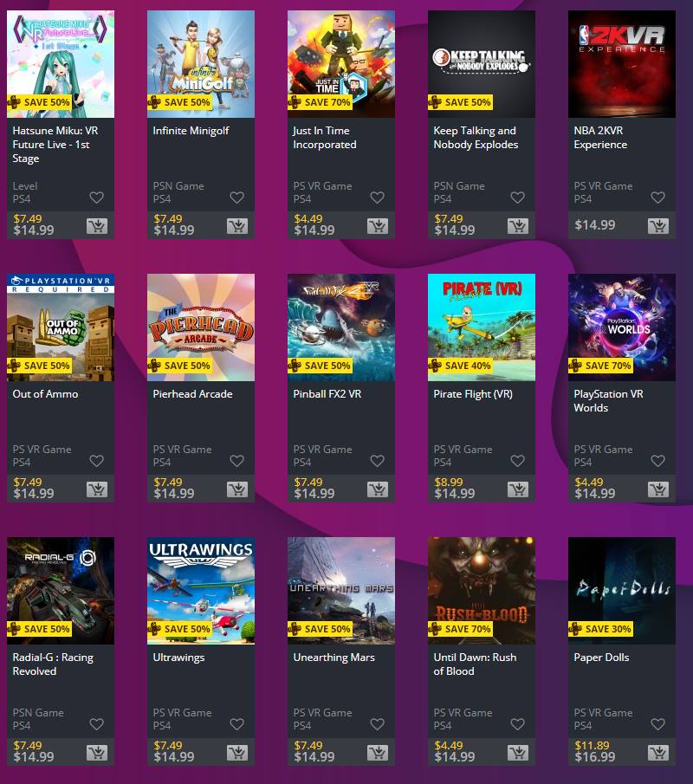Open the Keep Talking and Nobody Explodes cover
The width and height of the screenshot is (693, 784).
[482, 64]
